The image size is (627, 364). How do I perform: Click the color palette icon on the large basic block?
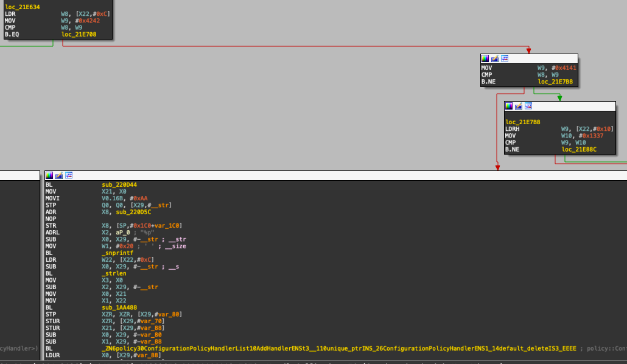[x=49, y=175]
